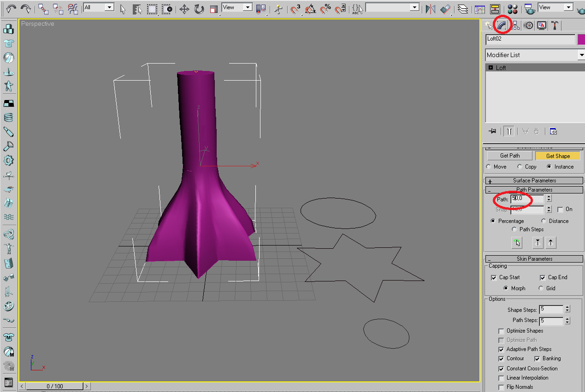Click the magenta object color swatch

(x=581, y=40)
